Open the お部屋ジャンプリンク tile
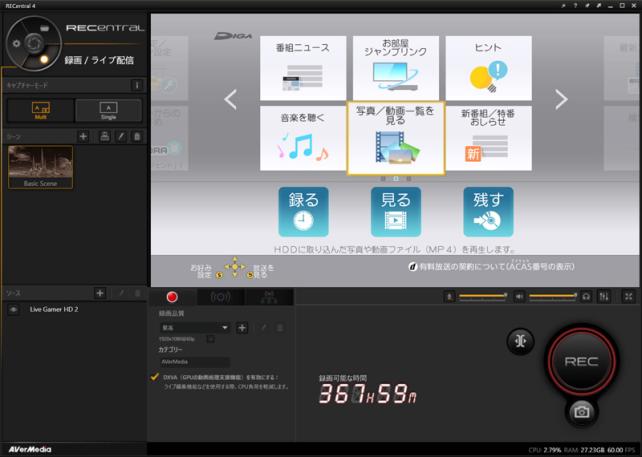 coord(396,68)
